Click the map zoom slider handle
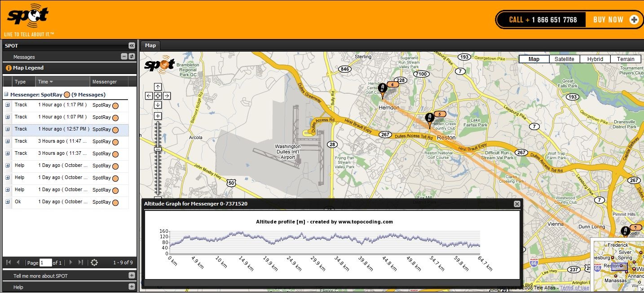The image size is (644, 293). pos(158,149)
